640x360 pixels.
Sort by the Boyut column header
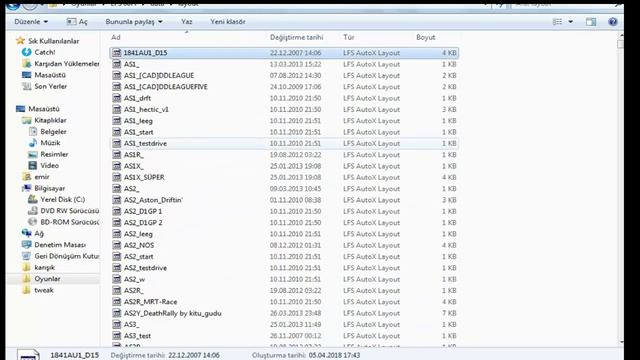tap(425, 37)
